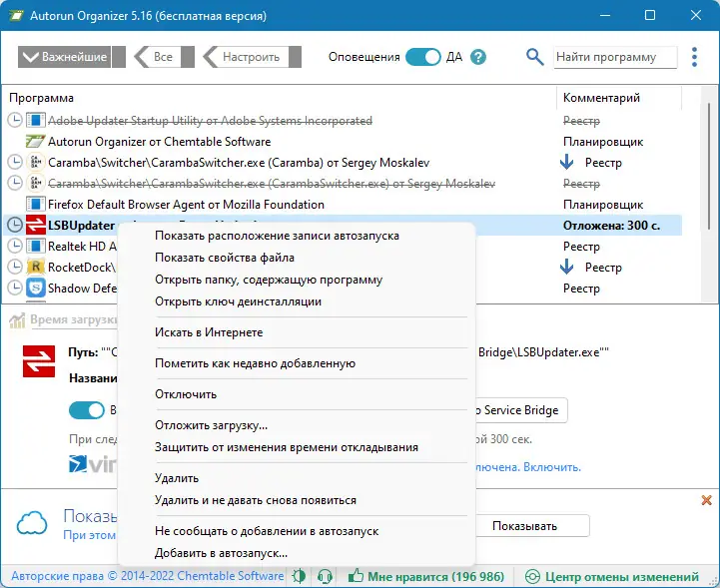Choose Открыть ключ деинсталляции

coord(297,301)
